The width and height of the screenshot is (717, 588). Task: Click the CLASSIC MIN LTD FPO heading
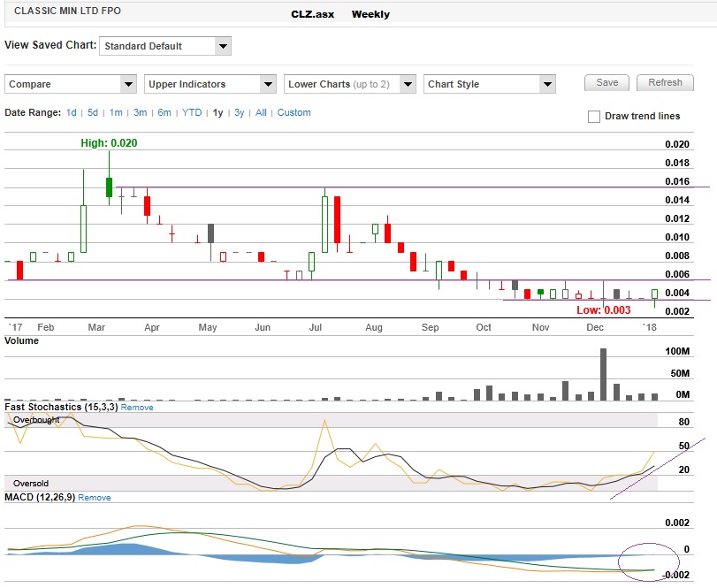[x=68, y=11]
